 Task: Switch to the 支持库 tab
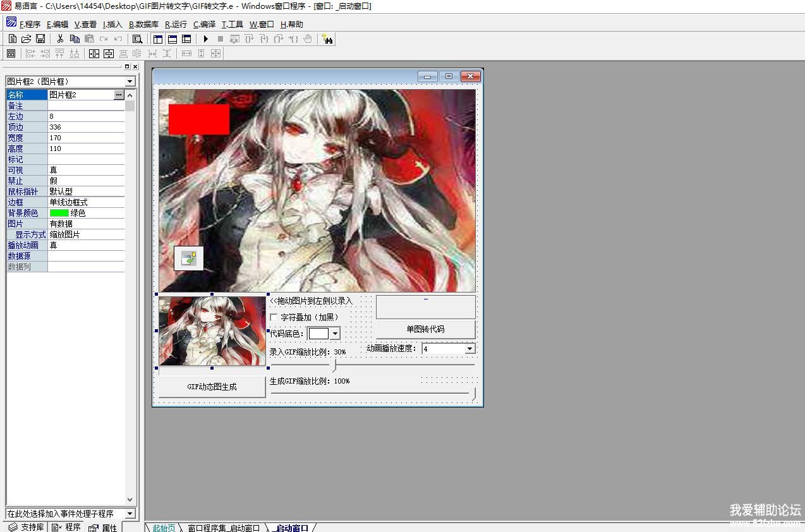(x=25, y=527)
